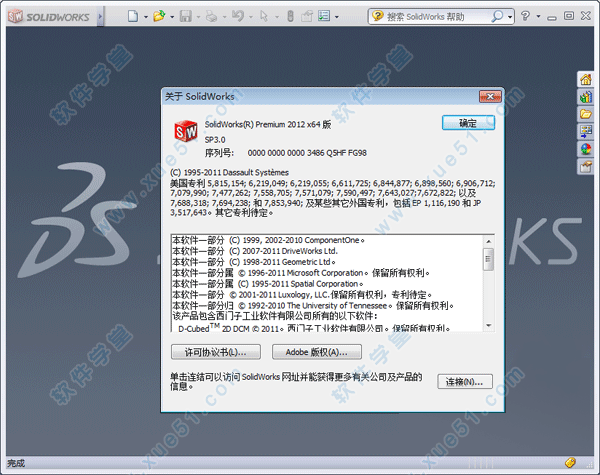
Task: Expand the search type dropdown arrow
Action: 510,17
